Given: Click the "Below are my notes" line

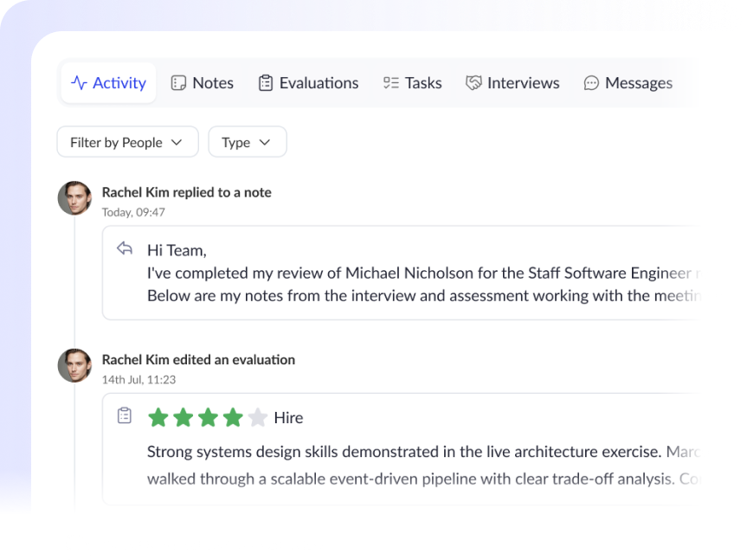Looking at the screenshot, I should pos(423,296).
